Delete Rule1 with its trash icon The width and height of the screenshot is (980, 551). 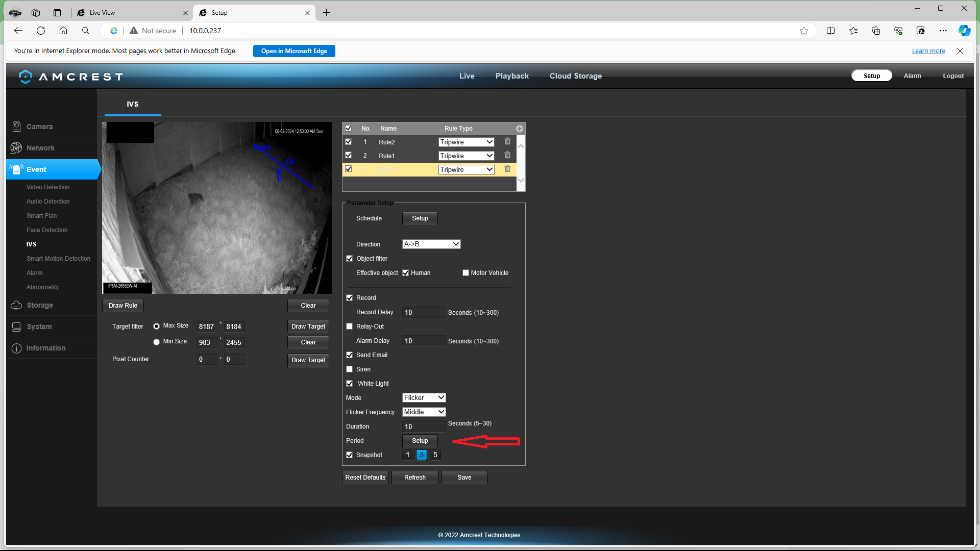click(x=507, y=155)
